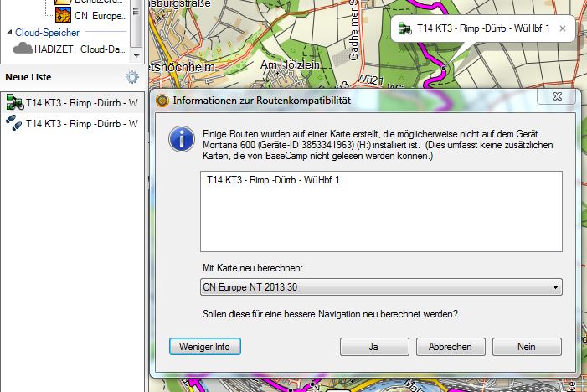Click the route icon in the map tooltip
Viewport: 587px width, 392px height.
click(405, 28)
